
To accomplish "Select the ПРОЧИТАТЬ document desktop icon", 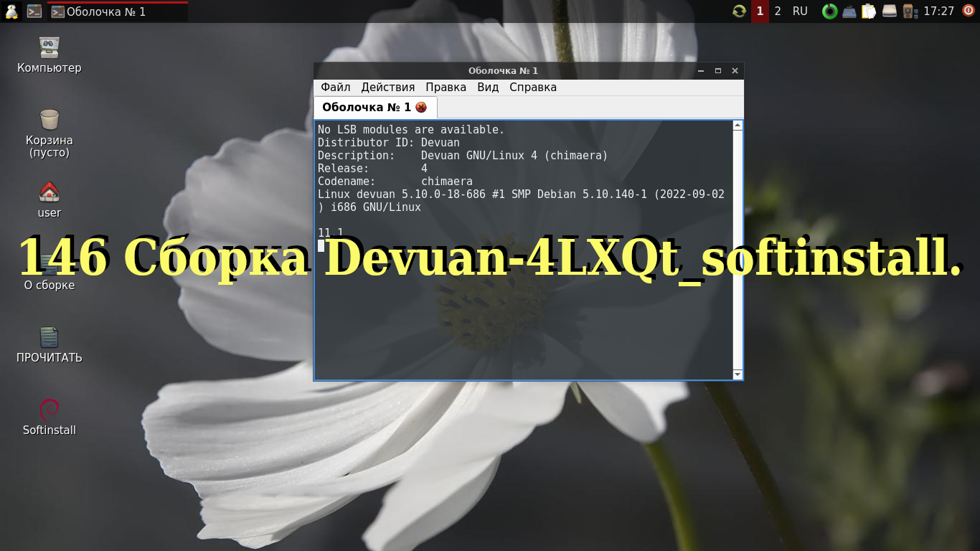I will pyautogui.click(x=50, y=345).
